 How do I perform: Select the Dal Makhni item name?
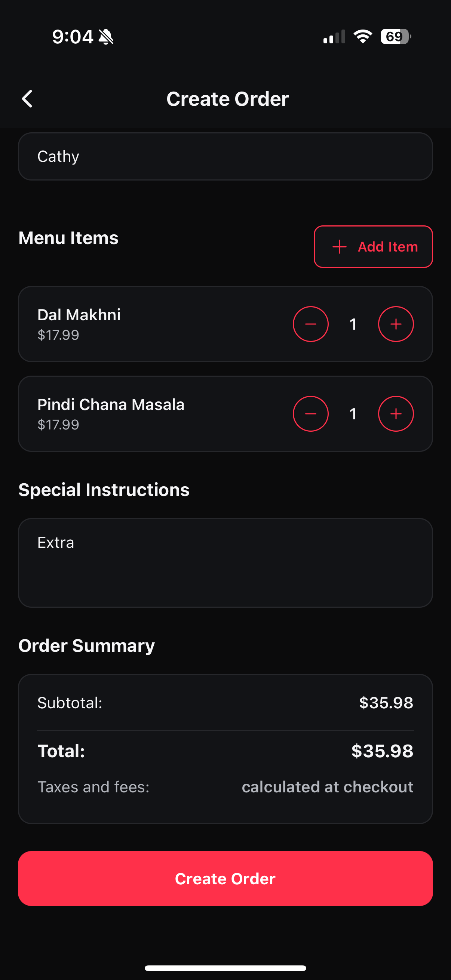tap(79, 315)
